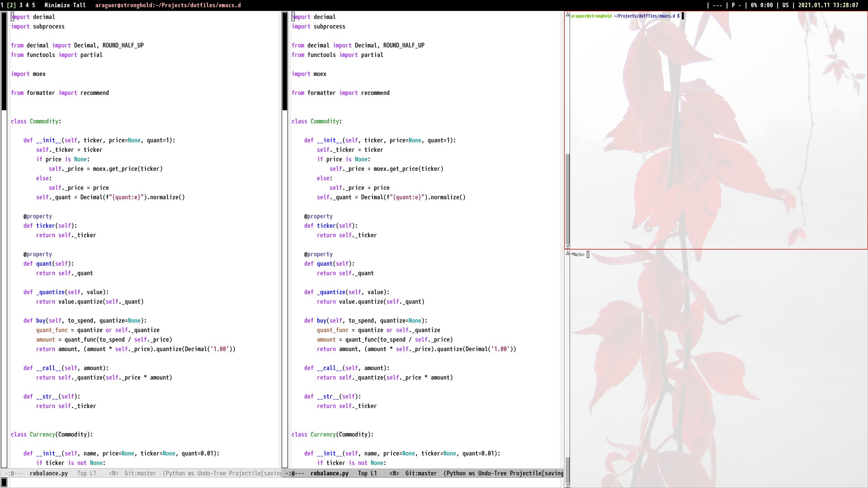Click the Minimize Tall layout name
868x488 pixels.
pyautogui.click(x=65, y=5)
